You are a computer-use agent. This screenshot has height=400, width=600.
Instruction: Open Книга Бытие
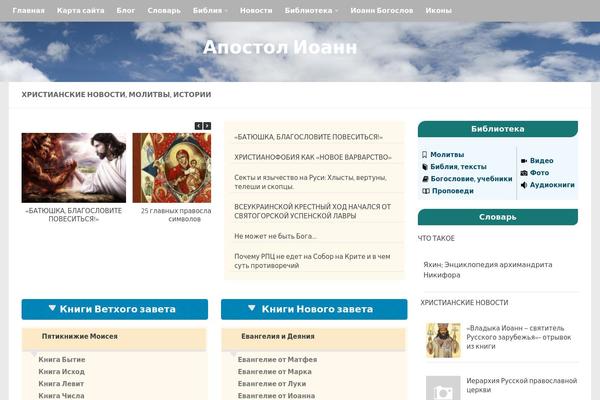(x=62, y=360)
